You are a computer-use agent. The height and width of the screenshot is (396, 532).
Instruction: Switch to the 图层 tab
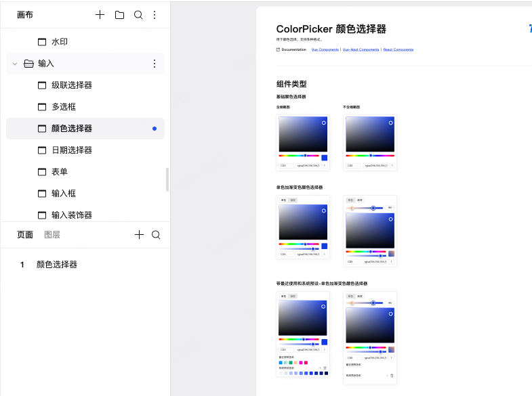[52, 235]
